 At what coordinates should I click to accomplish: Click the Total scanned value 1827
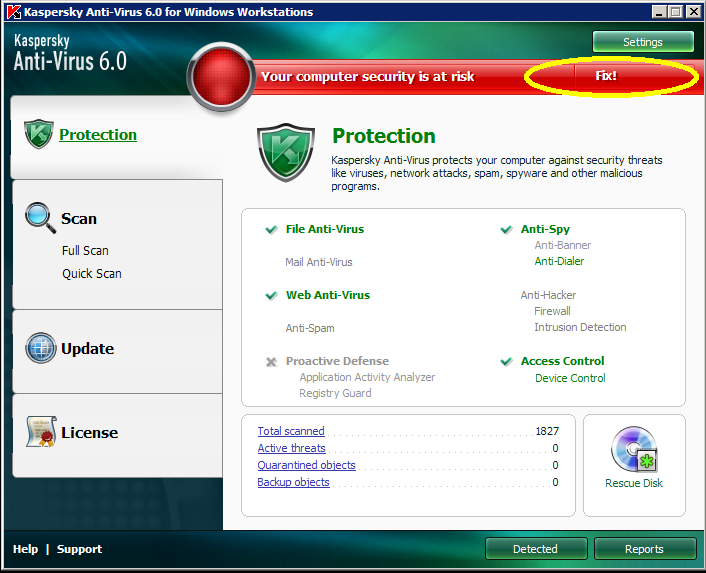pos(547,431)
